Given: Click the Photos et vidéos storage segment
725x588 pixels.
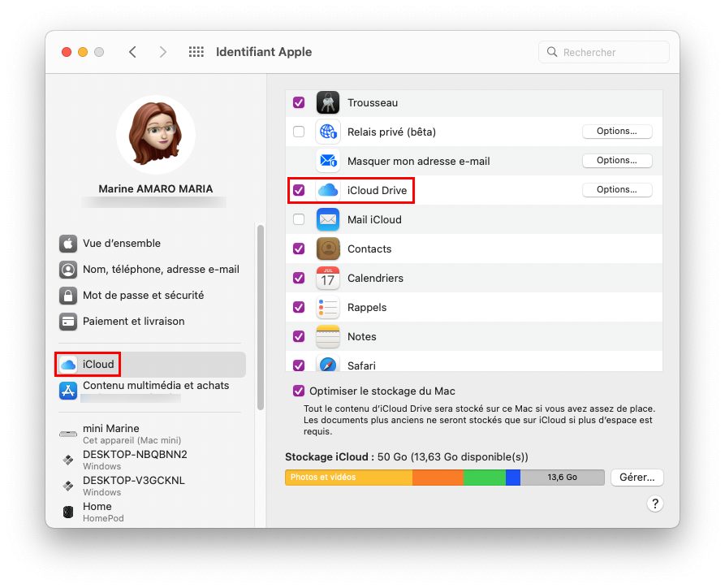Looking at the screenshot, I should tap(348, 478).
